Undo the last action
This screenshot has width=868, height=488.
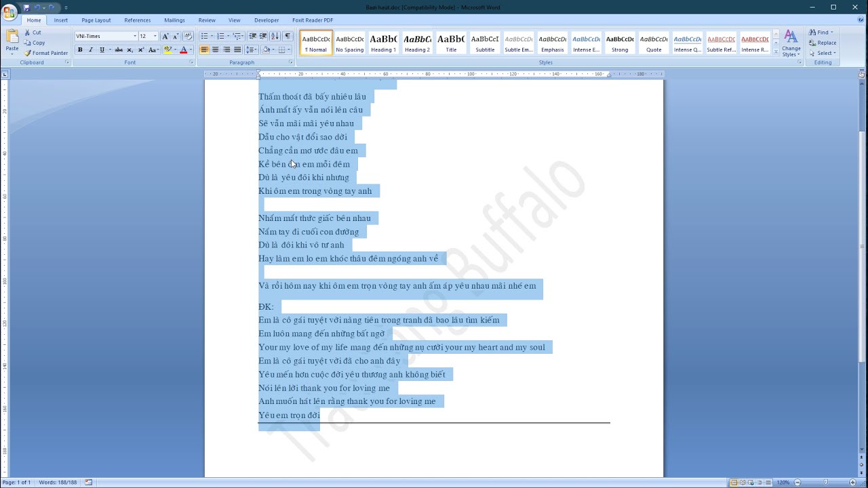click(x=38, y=7)
